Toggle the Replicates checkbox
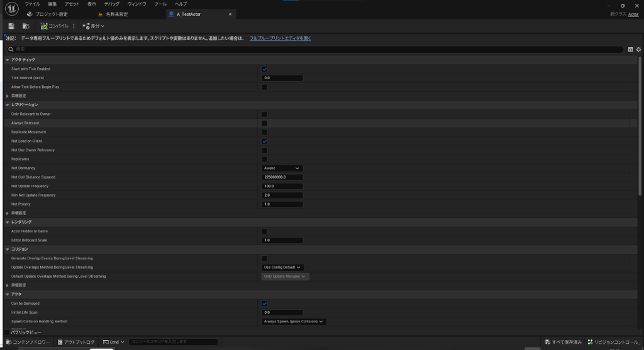644x350 pixels. [264, 159]
